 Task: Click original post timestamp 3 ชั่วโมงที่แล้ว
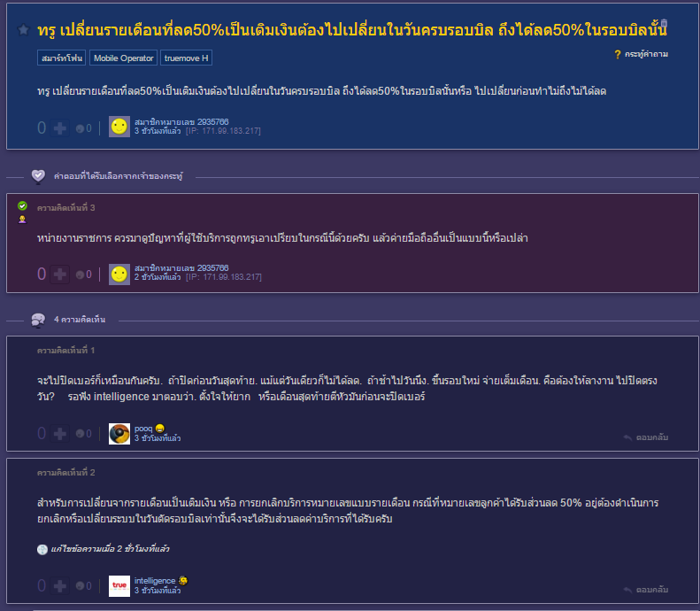click(x=158, y=131)
